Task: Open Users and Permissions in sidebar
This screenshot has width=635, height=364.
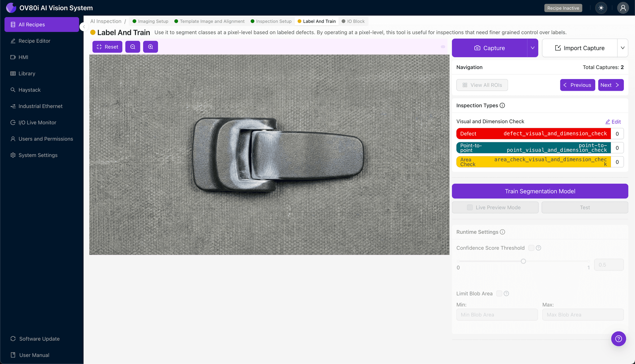Action: click(42, 139)
